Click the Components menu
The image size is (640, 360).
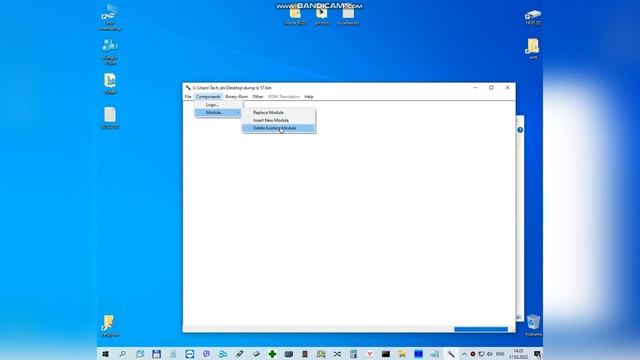coord(208,97)
